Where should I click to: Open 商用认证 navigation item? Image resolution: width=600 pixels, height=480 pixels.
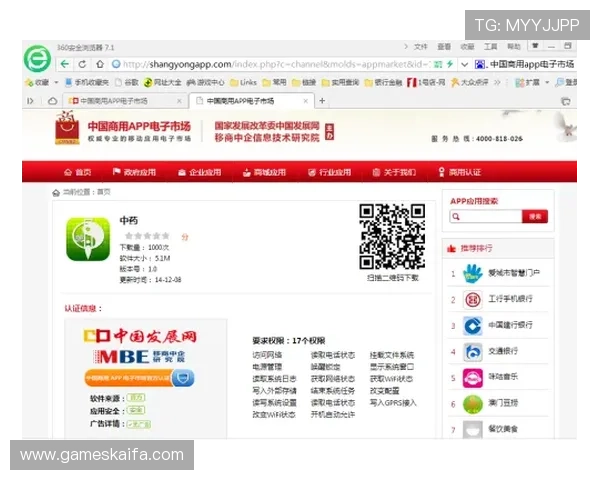click(x=460, y=172)
